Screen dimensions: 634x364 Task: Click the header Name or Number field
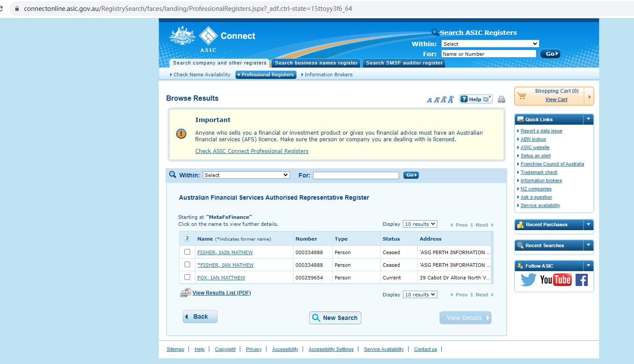click(488, 54)
